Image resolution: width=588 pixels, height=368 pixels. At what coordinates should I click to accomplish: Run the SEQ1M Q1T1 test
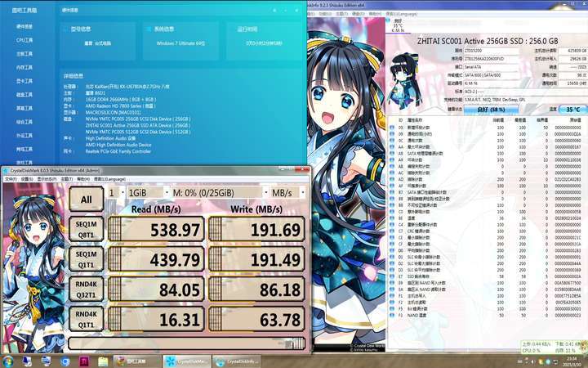[x=87, y=259]
